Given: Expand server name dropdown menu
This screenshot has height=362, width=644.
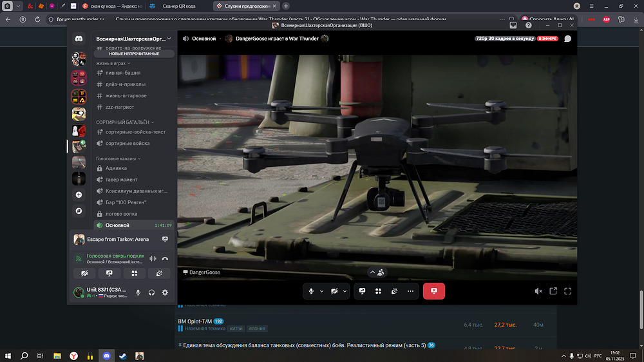Looking at the screenshot, I should click(169, 39).
